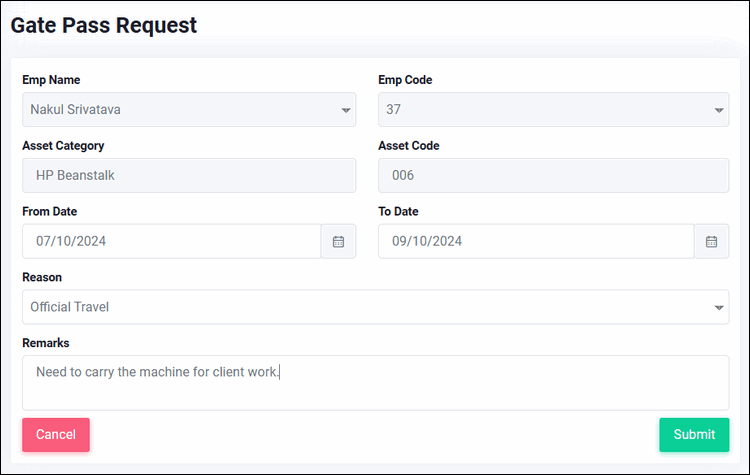Expand the Emp Name dropdown showing Nakul Srivatava

(189, 110)
